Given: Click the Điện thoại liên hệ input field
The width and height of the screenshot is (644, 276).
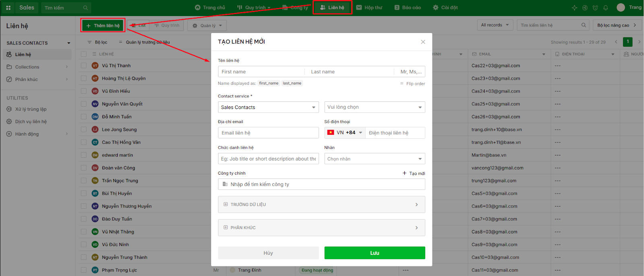Looking at the screenshot, I should tap(395, 133).
